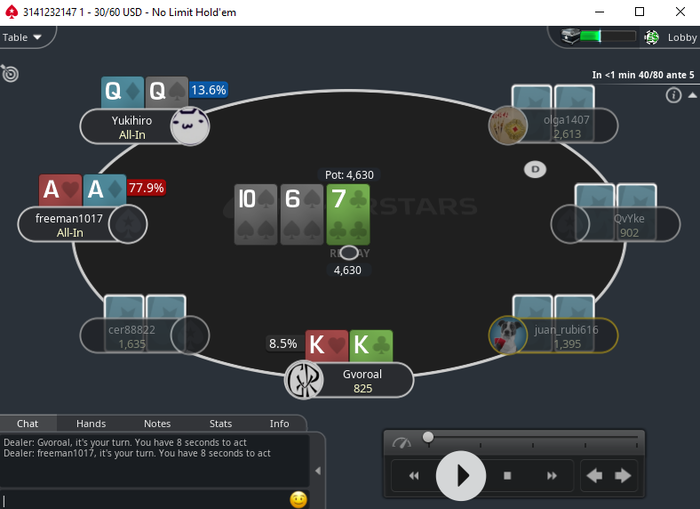This screenshot has height=509, width=700.
Task: Click the fast-forward double-arrow button
Action: pos(552,476)
